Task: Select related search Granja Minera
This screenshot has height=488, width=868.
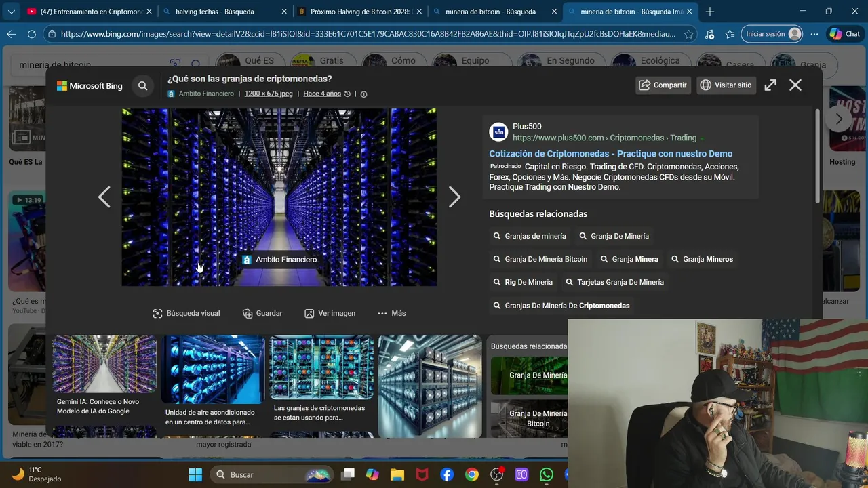Action: coord(629,259)
